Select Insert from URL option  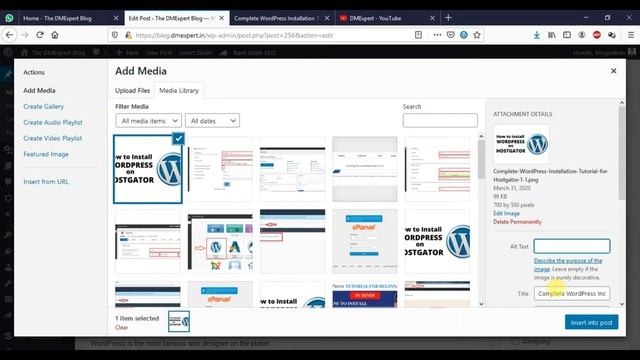pyautogui.click(x=46, y=182)
